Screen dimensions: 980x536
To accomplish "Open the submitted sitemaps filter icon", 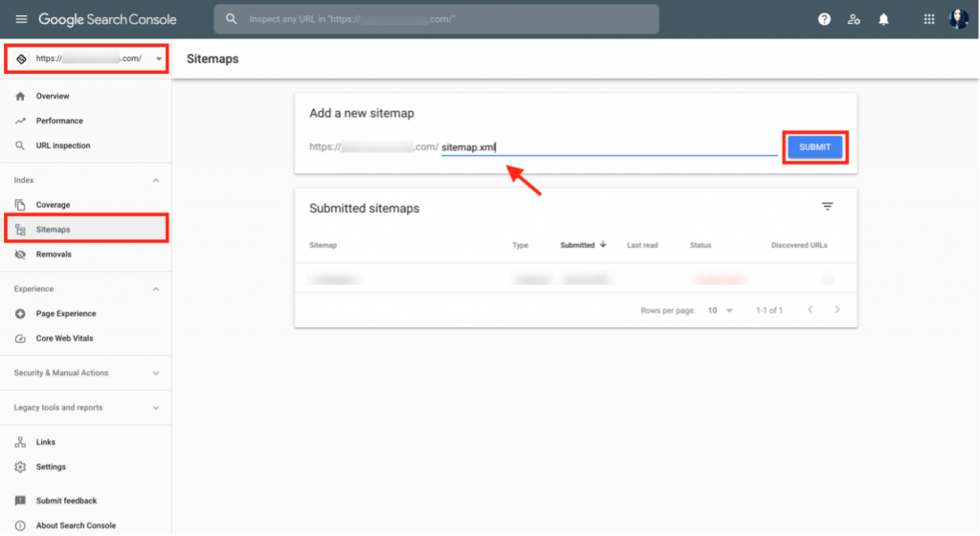I will point(828,206).
